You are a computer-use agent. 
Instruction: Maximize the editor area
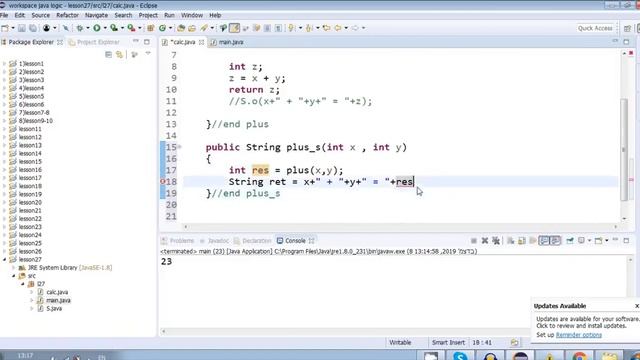coord(627,42)
